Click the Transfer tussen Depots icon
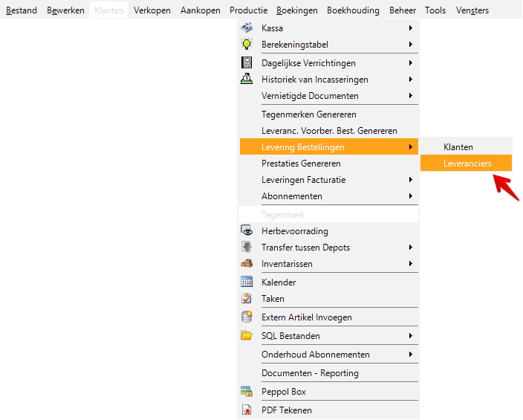 coord(247,248)
